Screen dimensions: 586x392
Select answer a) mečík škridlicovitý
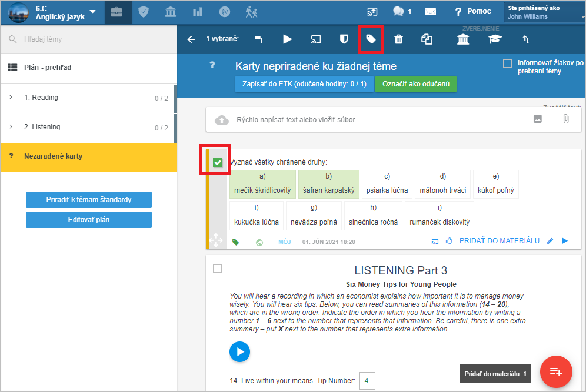pos(262,184)
